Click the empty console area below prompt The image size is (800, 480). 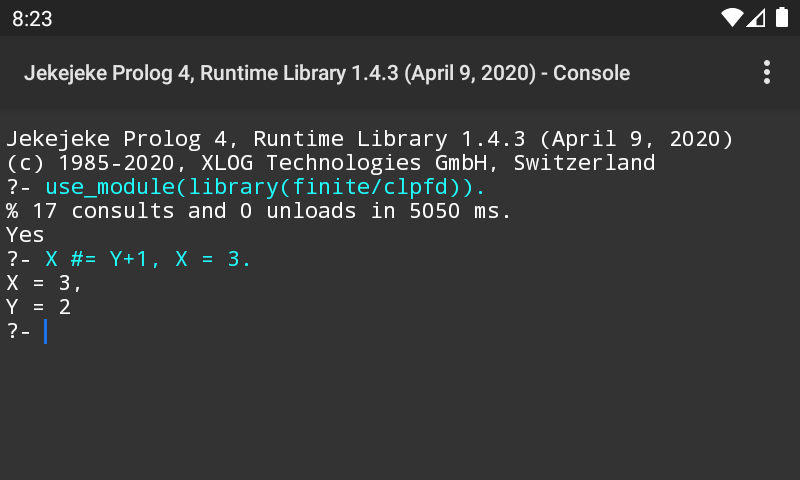(x=400, y=413)
